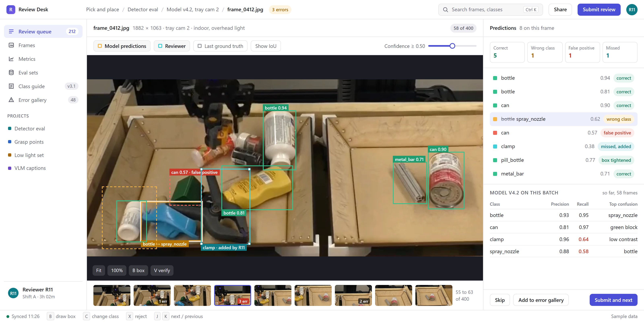Click the Metrics chart icon
The width and height of the screenshot is (644, 322).
tap(11, 59)
